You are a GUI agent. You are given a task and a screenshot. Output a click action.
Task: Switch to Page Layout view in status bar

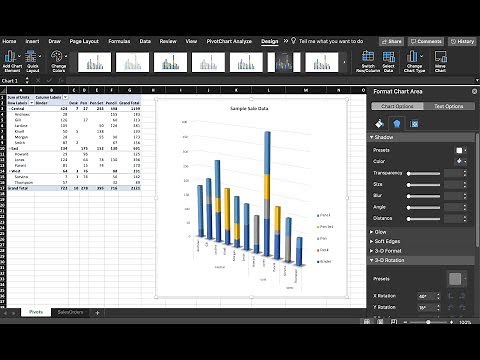click(x=380, y=322)
